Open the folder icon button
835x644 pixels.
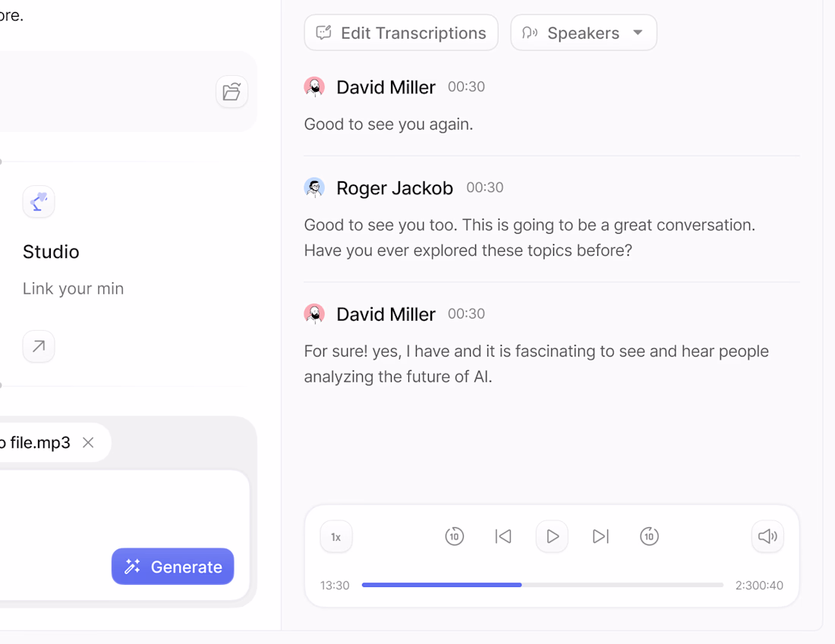tap(232, 92)
